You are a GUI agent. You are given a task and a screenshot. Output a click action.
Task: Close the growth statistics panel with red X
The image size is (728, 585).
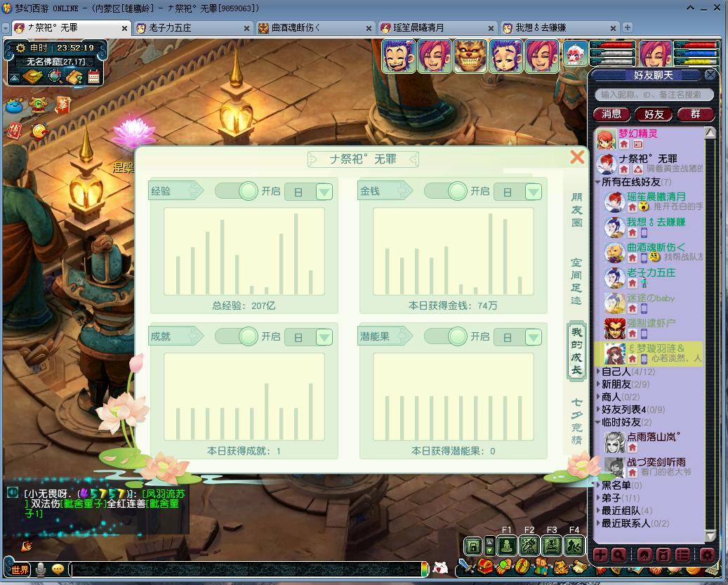577,157
